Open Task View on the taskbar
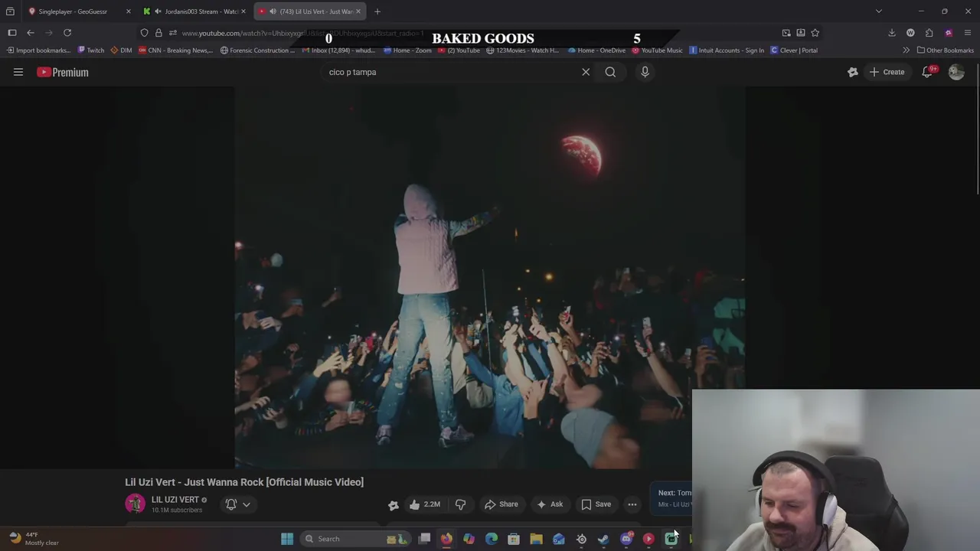The image size is (980, 551). 424,539
